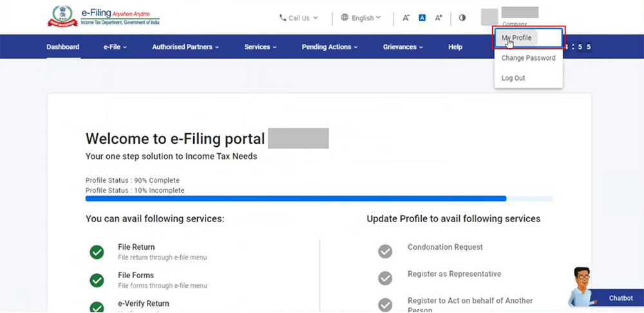Open the Help page link
Screen dimensions: 644x313
tap(455, 47)
